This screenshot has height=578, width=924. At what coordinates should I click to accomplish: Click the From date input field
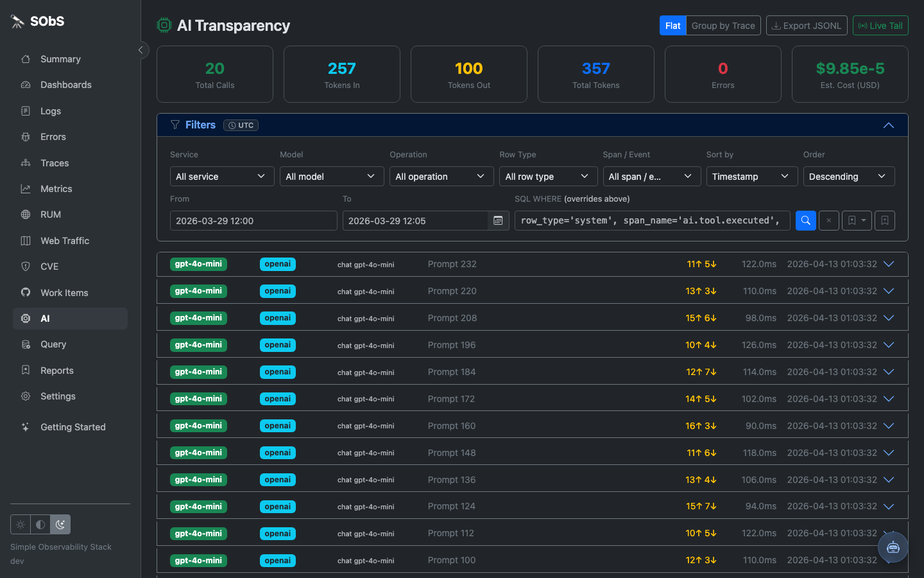click(x=253, y=221)
